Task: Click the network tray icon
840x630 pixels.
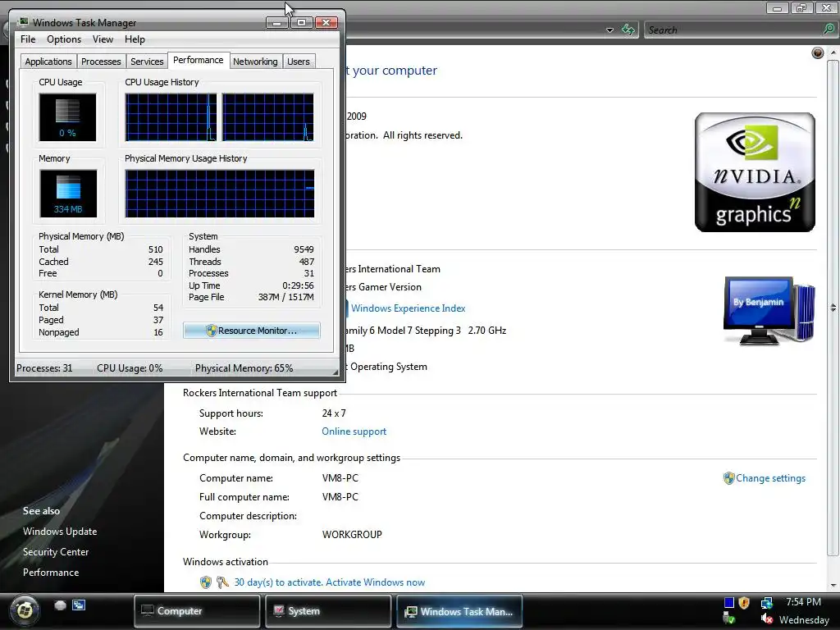Action: coord(767,603)
